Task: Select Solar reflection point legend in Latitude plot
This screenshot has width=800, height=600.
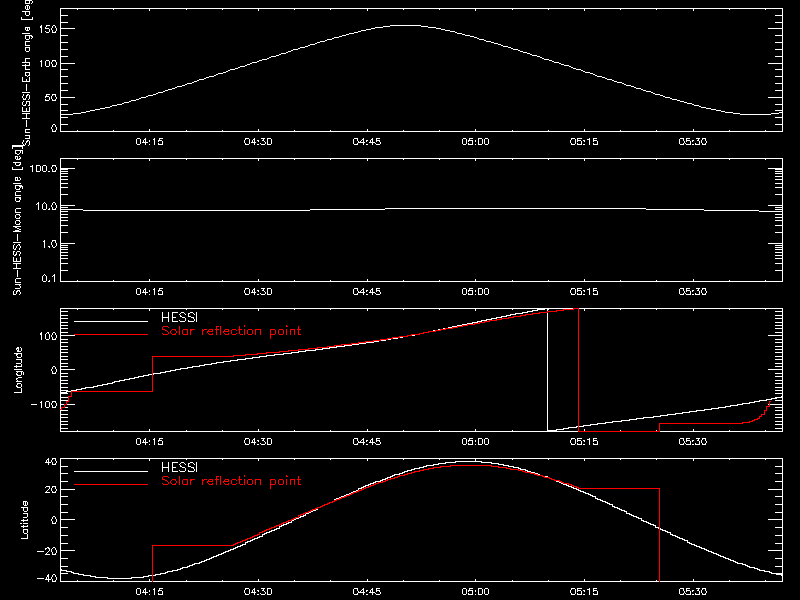Action: click(231, 481)
